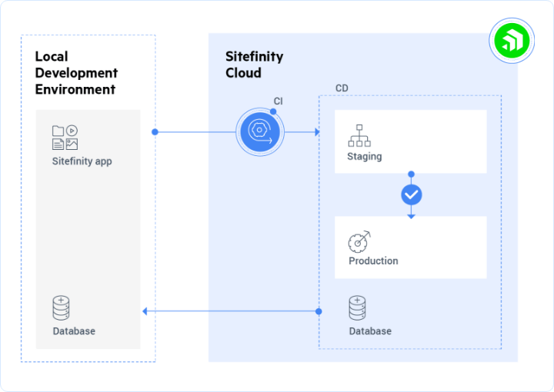Click the CD label above the dashed box
This screenshot has width=554, height=392.
click(x=342, y=88)
